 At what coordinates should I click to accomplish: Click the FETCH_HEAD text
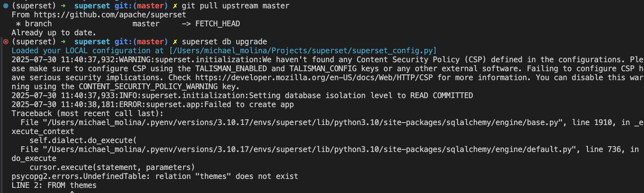tap(218, 24)
